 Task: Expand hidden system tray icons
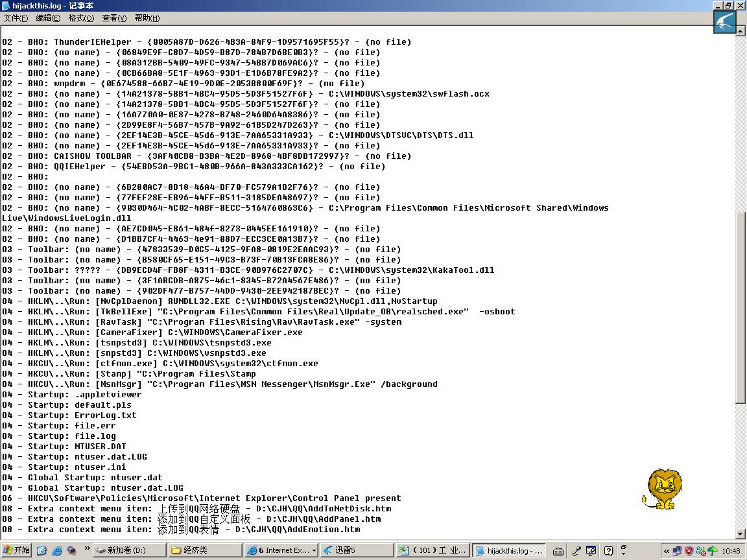pos(666,551)
